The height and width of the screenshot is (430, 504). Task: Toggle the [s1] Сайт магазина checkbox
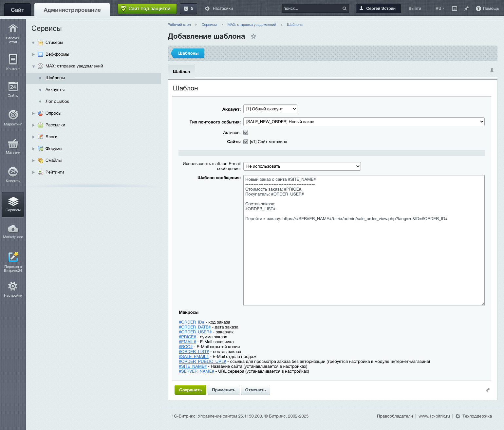coord(246,141)
